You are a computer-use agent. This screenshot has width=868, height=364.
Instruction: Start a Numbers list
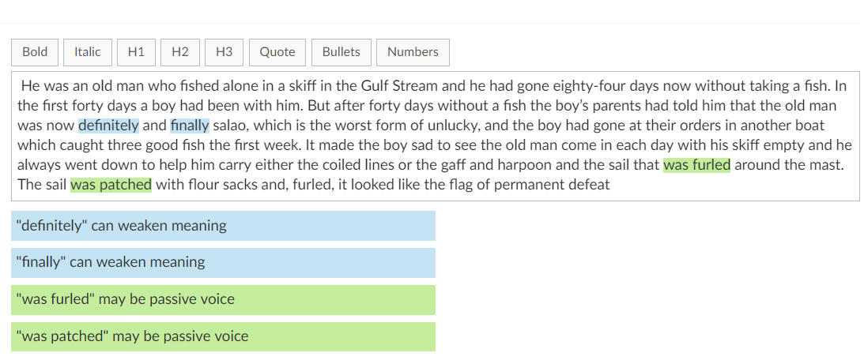413,52
